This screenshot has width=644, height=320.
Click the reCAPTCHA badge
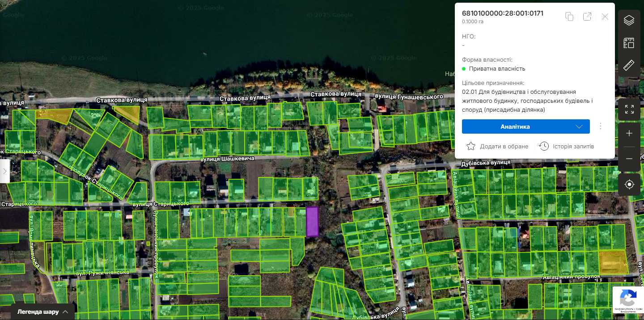(628, 300)
